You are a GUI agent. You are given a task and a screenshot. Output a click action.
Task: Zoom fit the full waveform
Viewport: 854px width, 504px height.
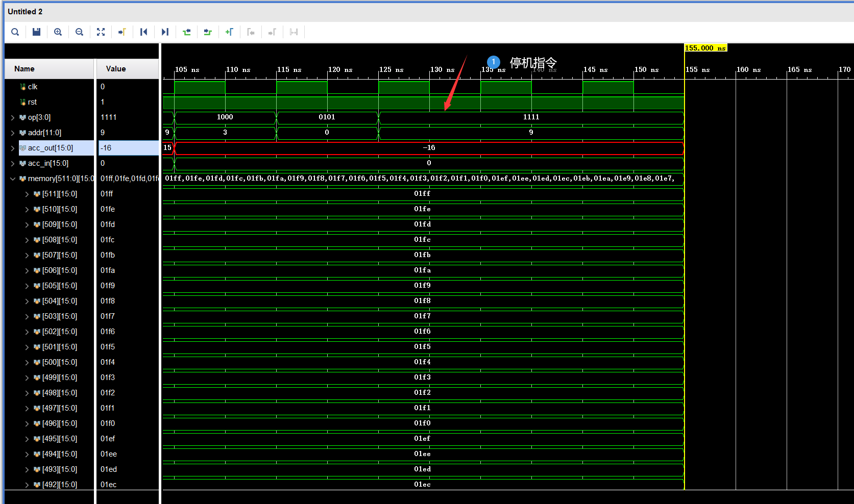101,32
